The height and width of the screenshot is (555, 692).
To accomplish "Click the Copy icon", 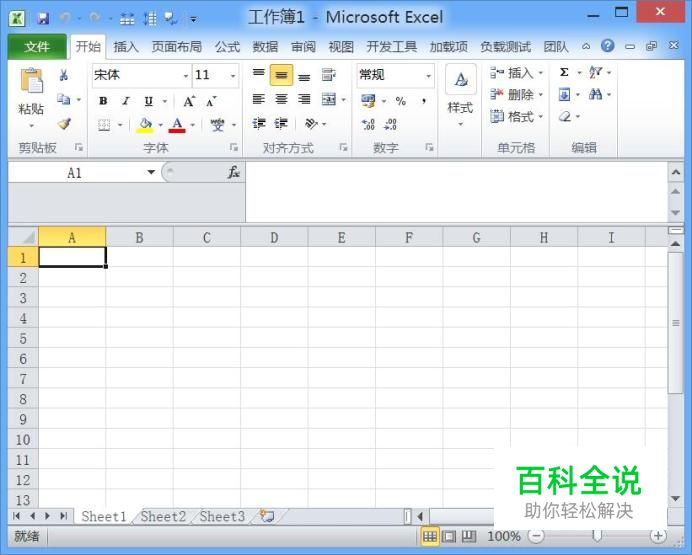I will [64, 99].
